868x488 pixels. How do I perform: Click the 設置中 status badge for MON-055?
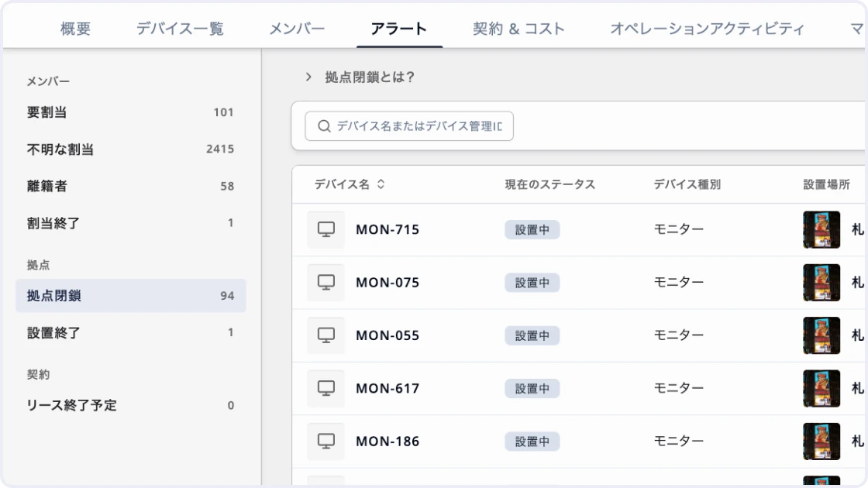[532, 336]
